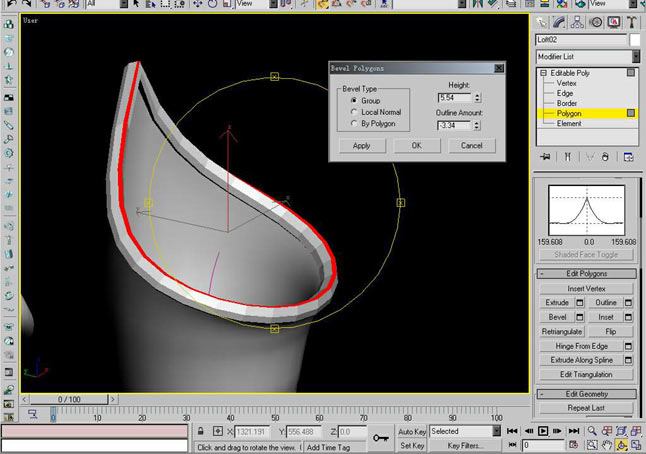Click the Key Mode Toggle icon
Screen dimensions: 646x454
tap(512, 445)
